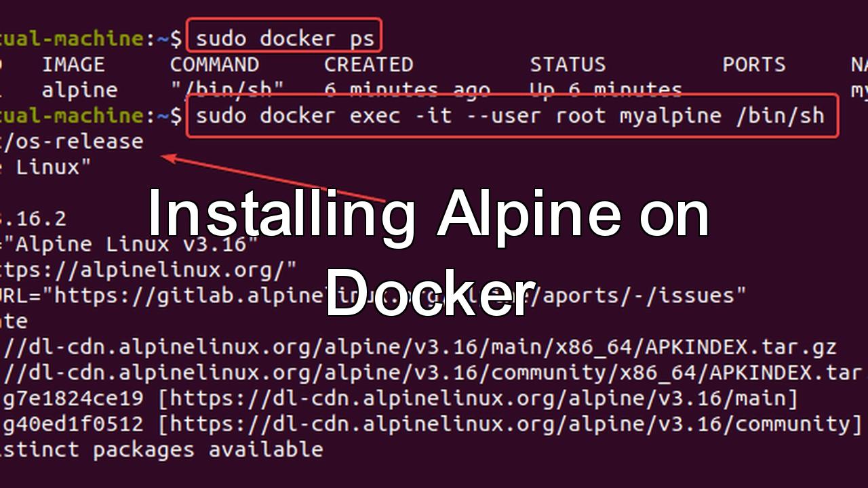Click the PORTS column header
Image resolution: width=868 pixels, height=488 pixels.
(753, 64)
